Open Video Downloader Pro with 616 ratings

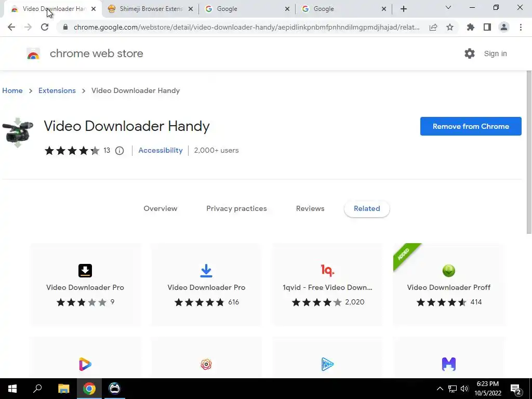click(x=206, y=284)
